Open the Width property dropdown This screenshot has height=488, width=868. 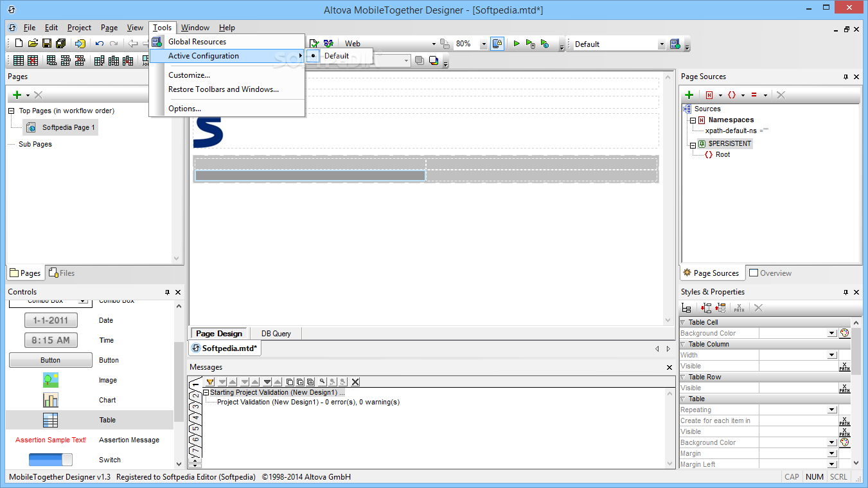pyautogui.click(x=832, y=355)
